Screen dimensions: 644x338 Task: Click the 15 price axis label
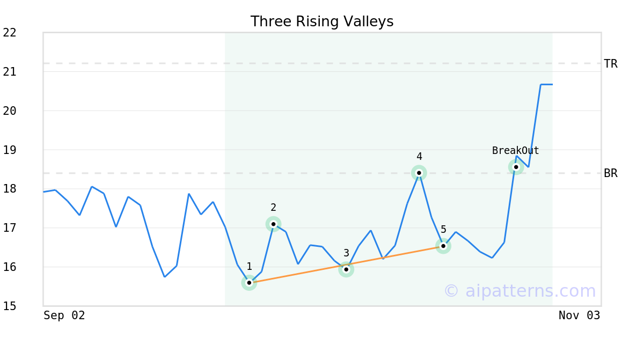click(x=10, y=306)
